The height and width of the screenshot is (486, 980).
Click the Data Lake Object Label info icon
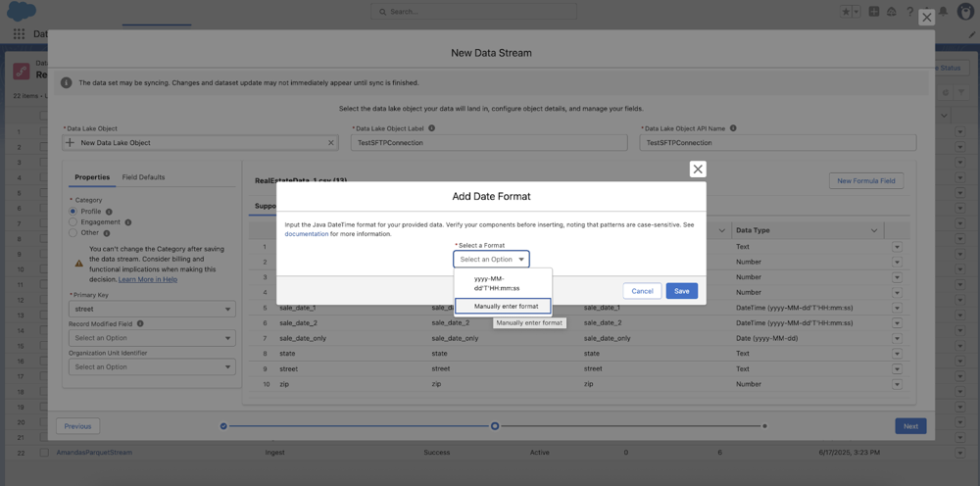click(x=432, y=128)
